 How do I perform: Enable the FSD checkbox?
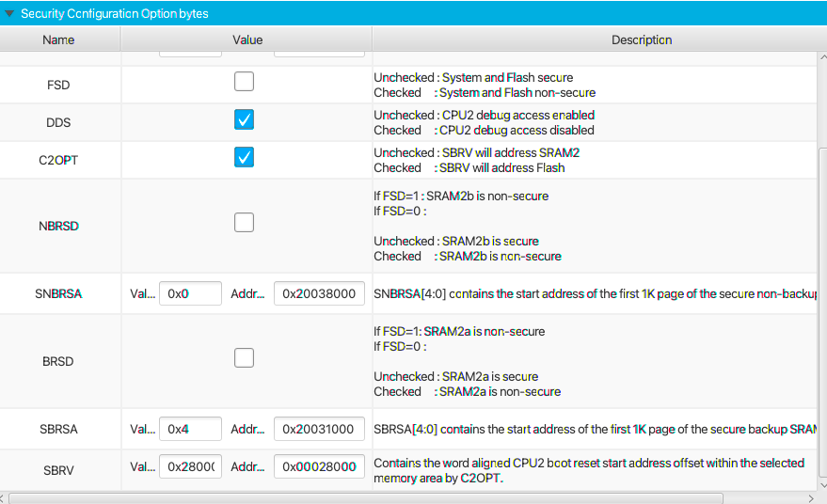pyautogui.click(x=244, y=82)
